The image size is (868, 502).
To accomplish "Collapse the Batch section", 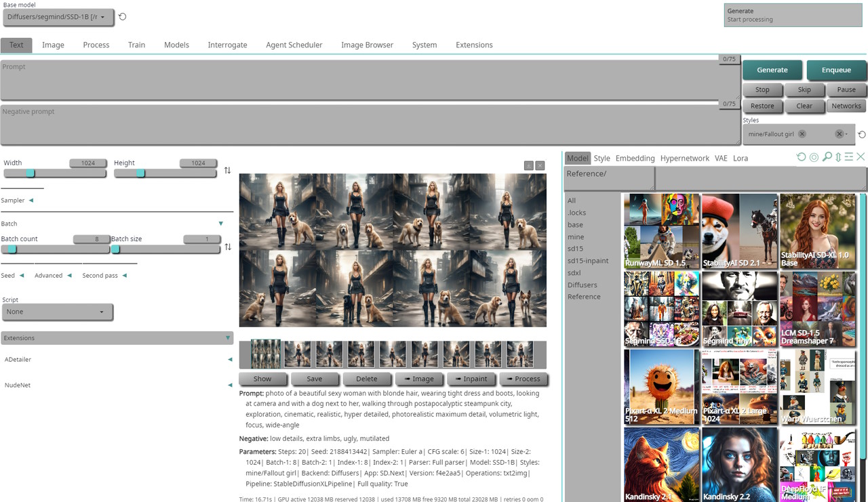I will pyautogui.click(x=220, y=224).
